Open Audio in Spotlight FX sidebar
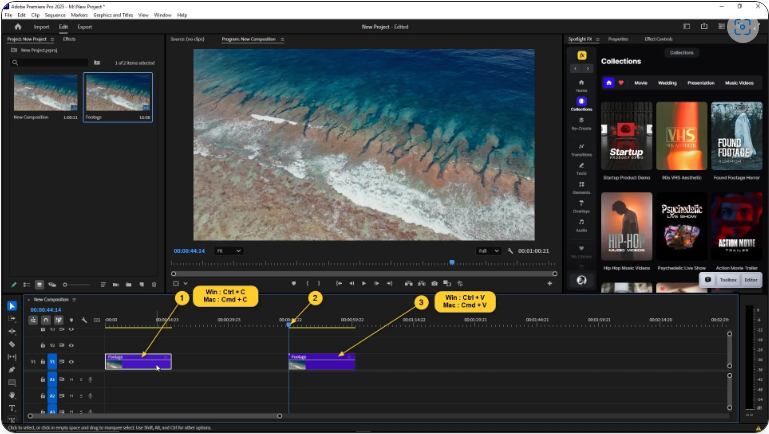769x434 pixels. click(x=582, y=225)
